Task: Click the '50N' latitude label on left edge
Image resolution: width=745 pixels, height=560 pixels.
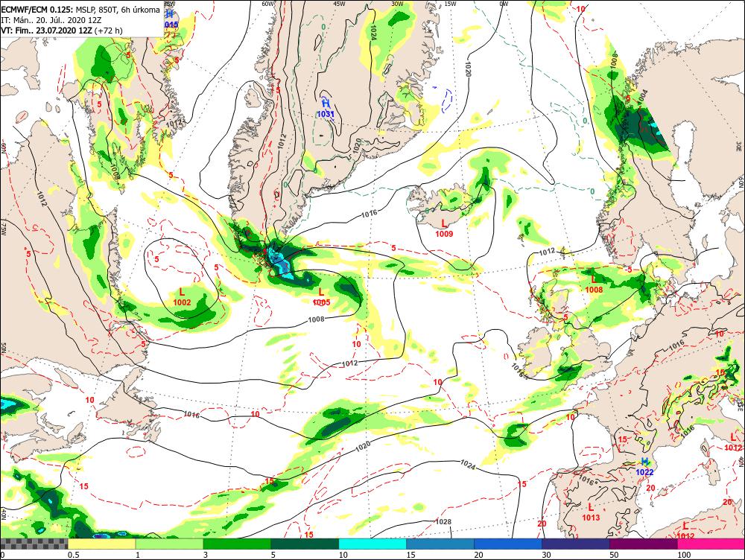Action: [x=3, y=349]
